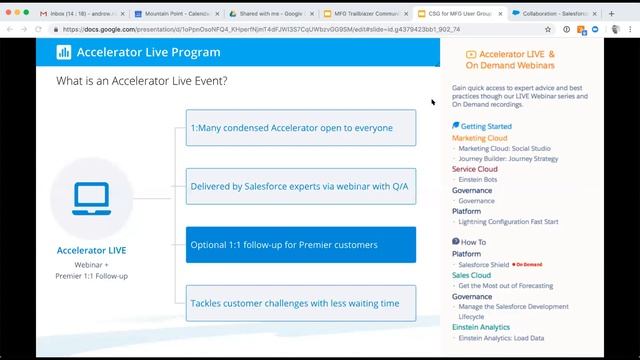
Task: Reload the page with the refresh icon
Action: [x=38, y=29]
